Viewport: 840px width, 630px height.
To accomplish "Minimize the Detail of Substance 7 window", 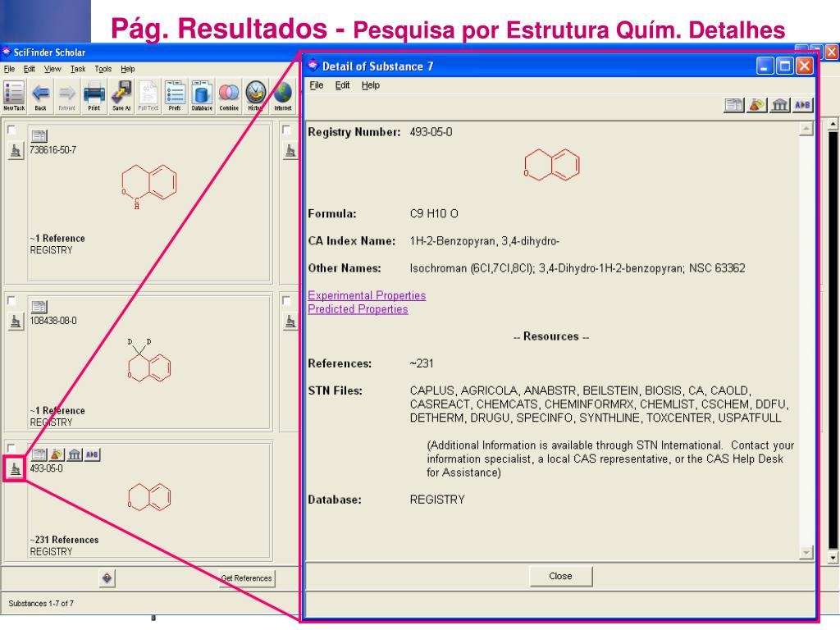I will click(x=765, y=66).
